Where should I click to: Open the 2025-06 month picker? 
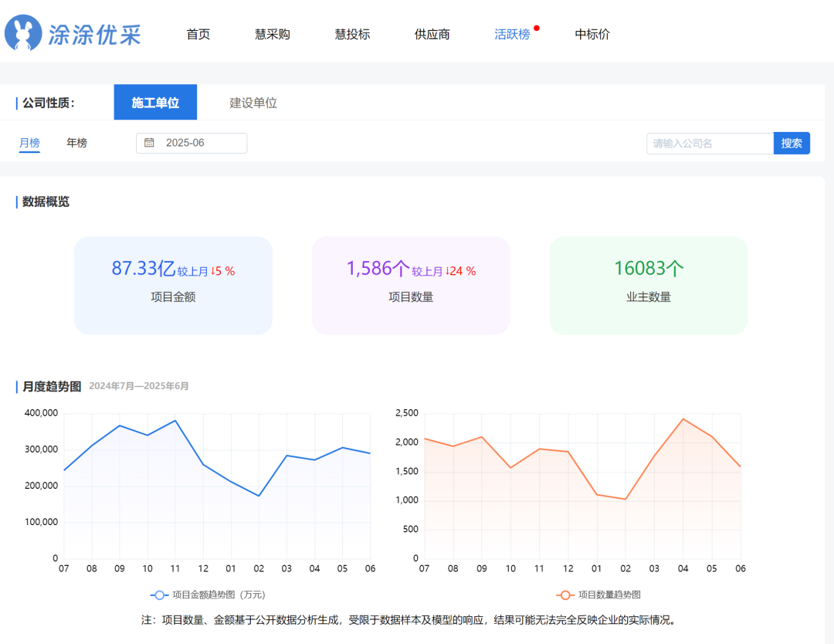(x=192, y=143)
